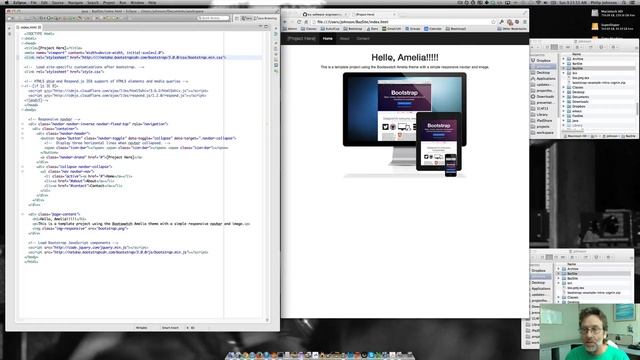640x360 pixels.
Task: Collapse the head tag code fold
Action: coord(22,43)
